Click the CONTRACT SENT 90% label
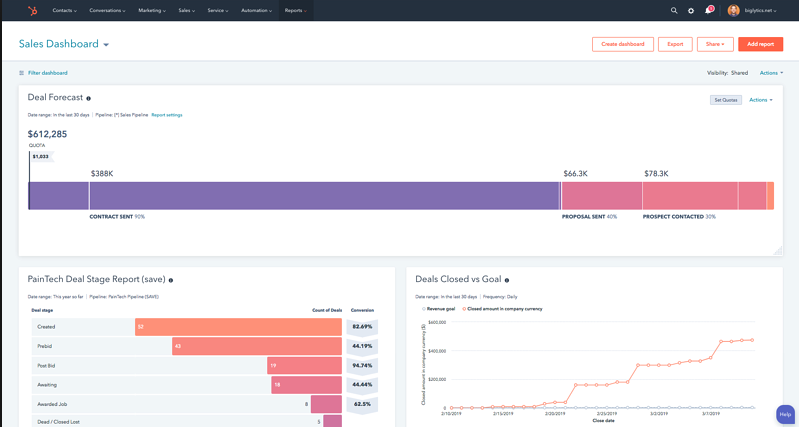The width and height of the screenshot is (799, 427). click(117, 217)
